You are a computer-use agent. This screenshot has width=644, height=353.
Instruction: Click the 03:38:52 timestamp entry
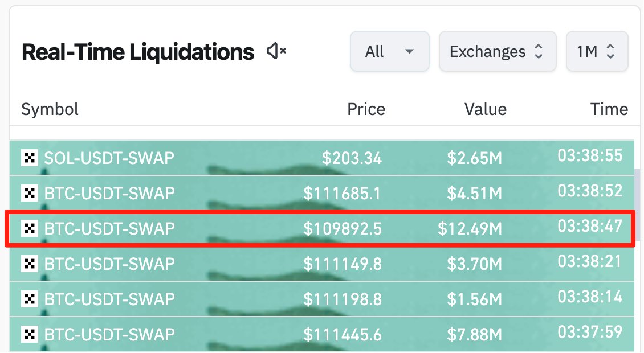point(590,191)
